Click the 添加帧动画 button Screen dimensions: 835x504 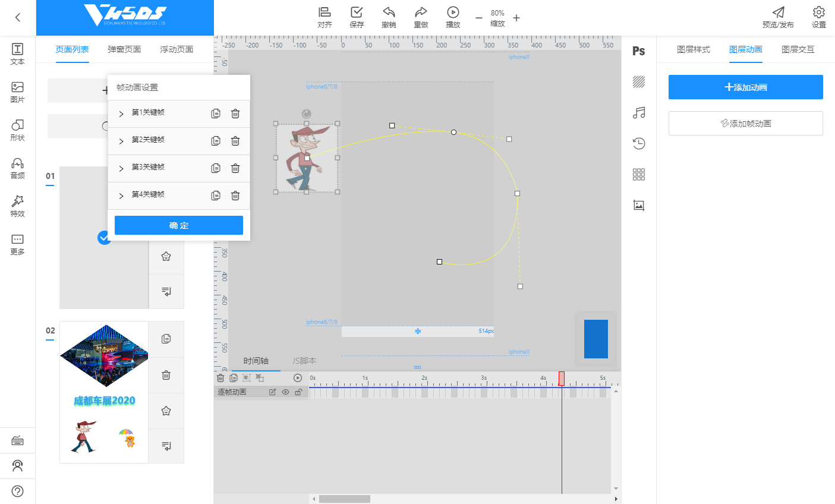[x=746, y=124]
